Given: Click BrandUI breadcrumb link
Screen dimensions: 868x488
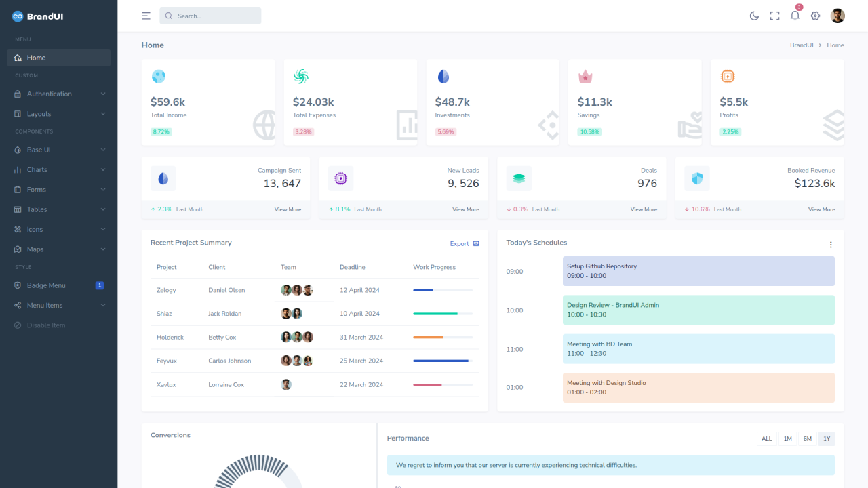Looking at the screenshot, I should 802,45.
